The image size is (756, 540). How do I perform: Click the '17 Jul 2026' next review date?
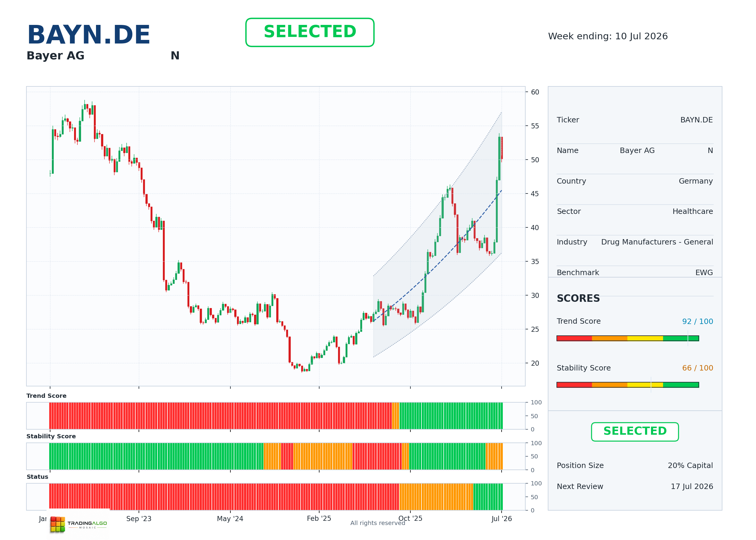point(692,487)
